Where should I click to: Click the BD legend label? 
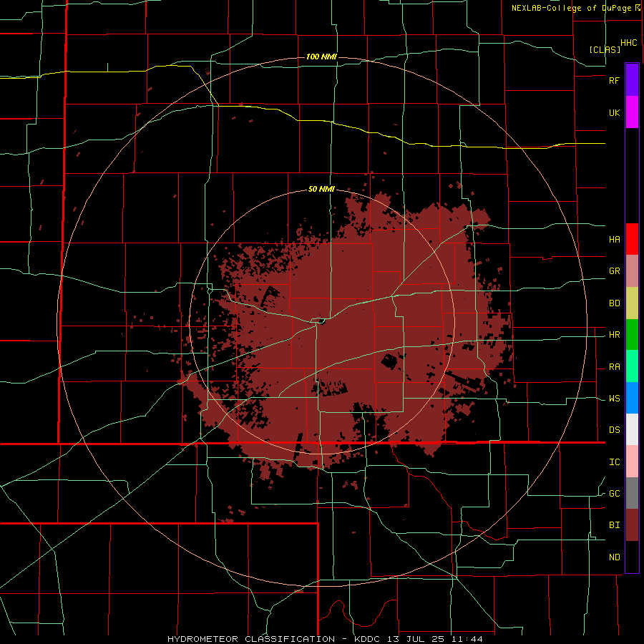click(x=614, y=303)
